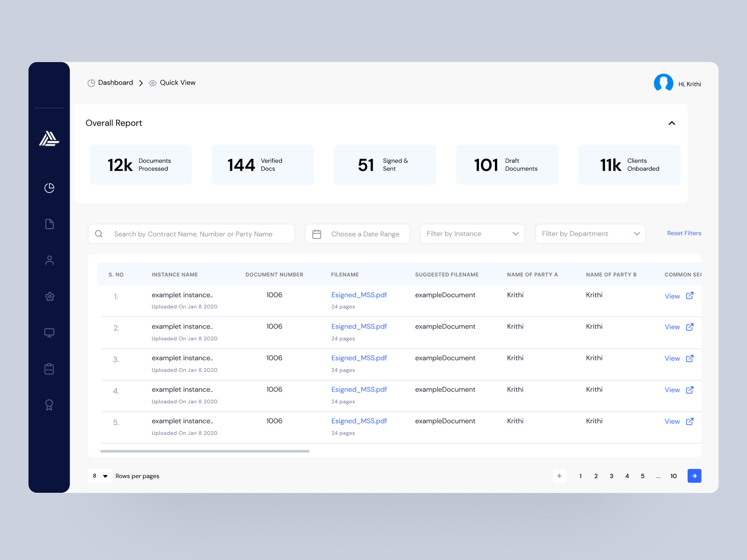Click the monitor icon in sidebar
Image resolution: width=747 pixels, height=560 pixels.
point(49,332)
